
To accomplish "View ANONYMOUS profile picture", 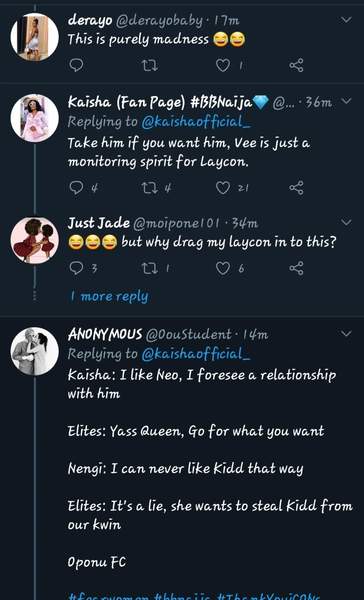I will pyautogui.click(x=35, y=351).
